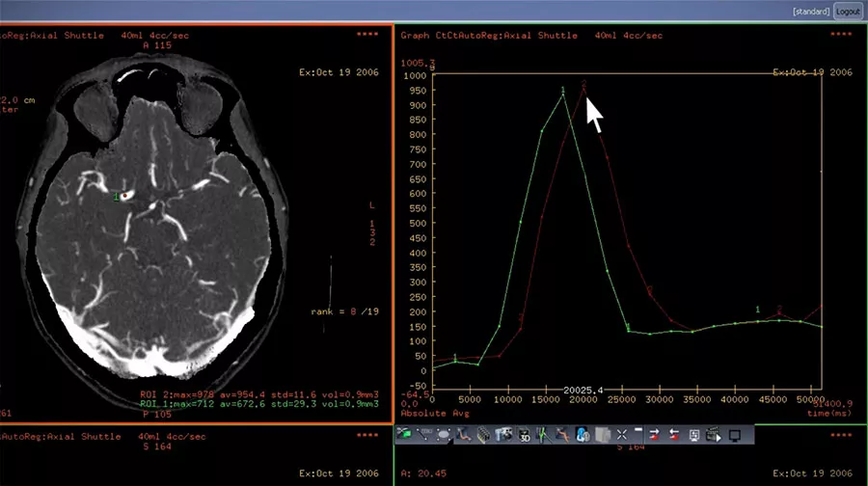The width and height of the screenshot is (868, 486).
Task: Click the film camera capture icon
Action: coord(503,435)
